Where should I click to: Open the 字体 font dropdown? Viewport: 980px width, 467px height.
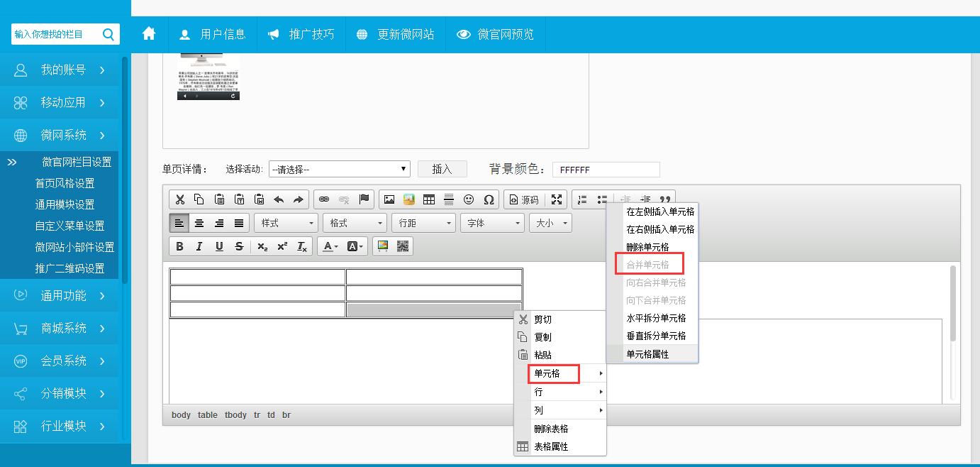[x=491, y=223]
